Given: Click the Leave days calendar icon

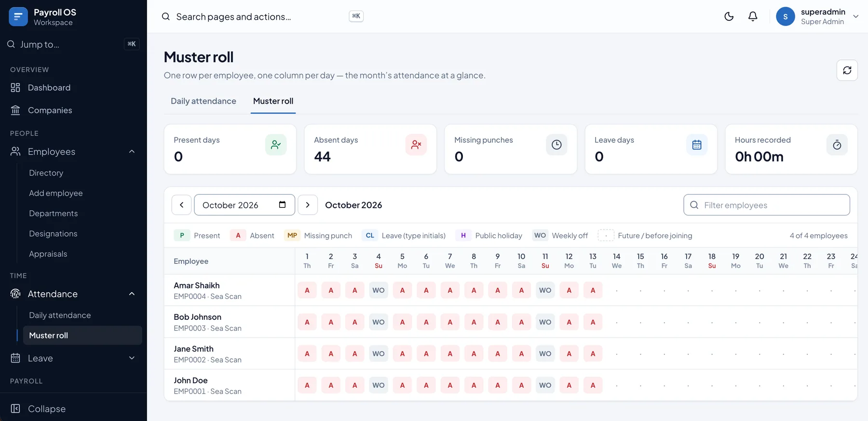Looking at the screenshot, I should (x=697, y=145).
